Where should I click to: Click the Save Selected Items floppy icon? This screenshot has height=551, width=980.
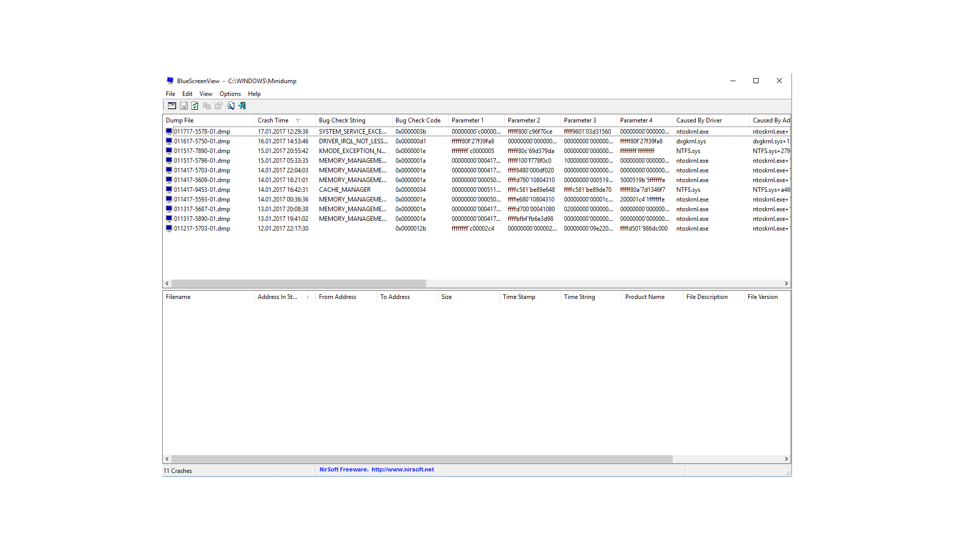click(184, 106)
